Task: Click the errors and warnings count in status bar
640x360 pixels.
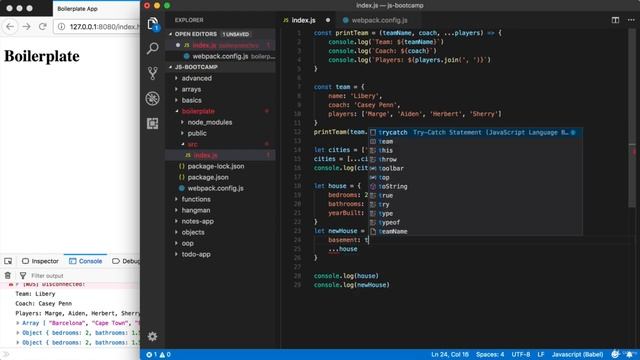Action: pyautogui.click(x=158, y=355)
